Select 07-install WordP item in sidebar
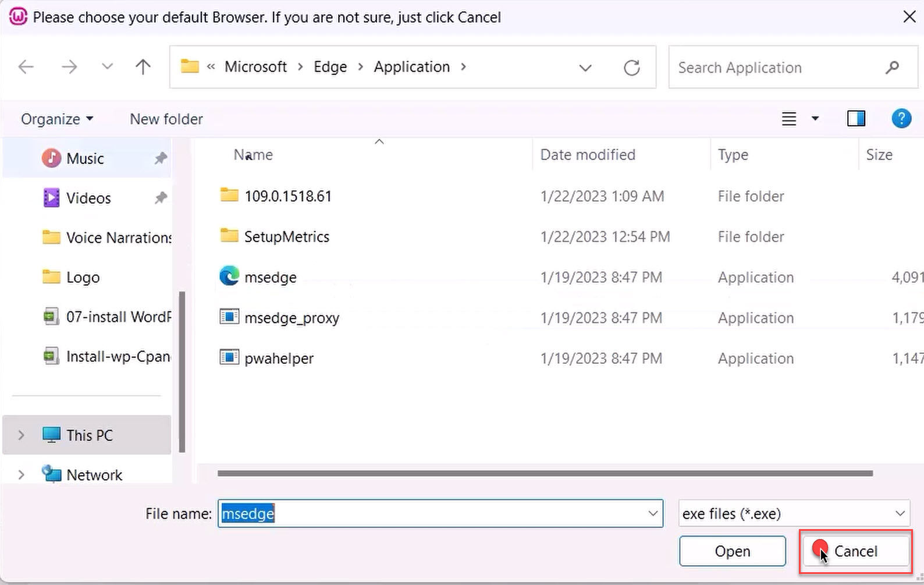This screenshot has height=585, width=924. click(x=107, y=317)
